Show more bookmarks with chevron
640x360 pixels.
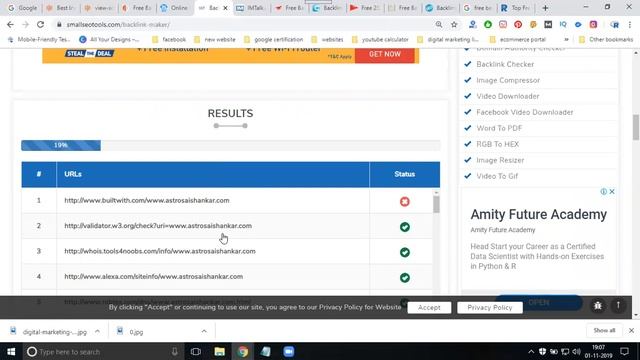click(566, 40)
